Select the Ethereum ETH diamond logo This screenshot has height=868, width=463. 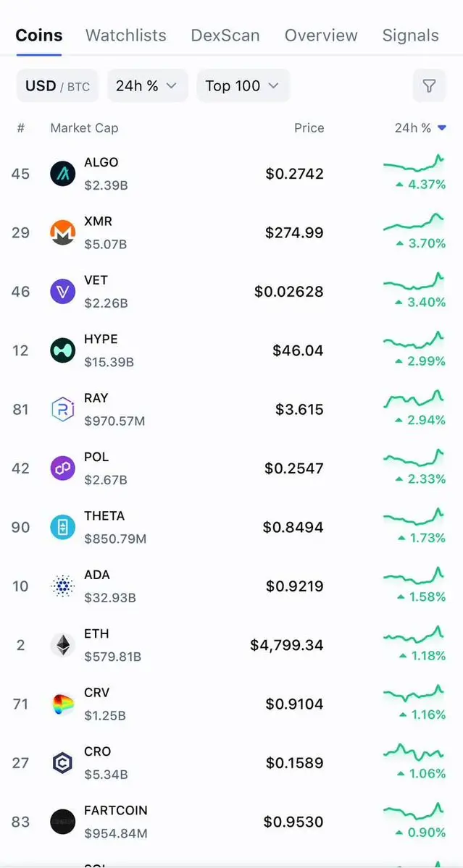click(x=62, y=645)
